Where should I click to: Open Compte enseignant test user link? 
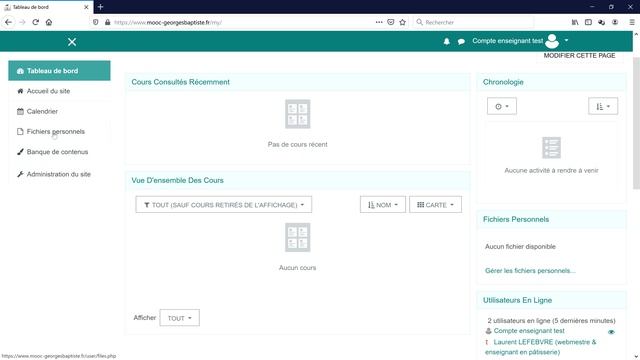[529, 331]
